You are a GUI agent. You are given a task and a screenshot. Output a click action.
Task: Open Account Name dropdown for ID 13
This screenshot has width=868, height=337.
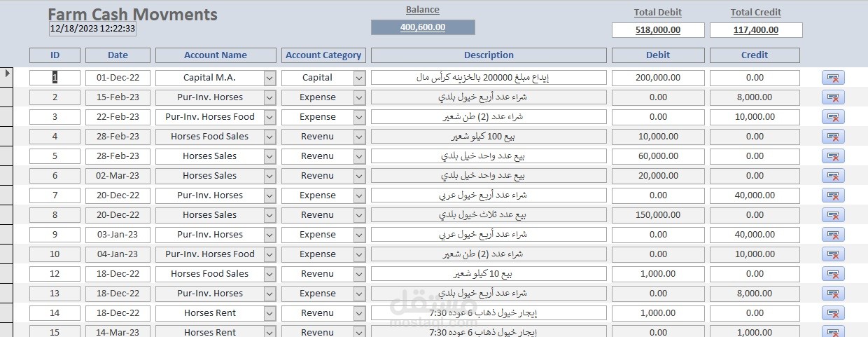269,294
